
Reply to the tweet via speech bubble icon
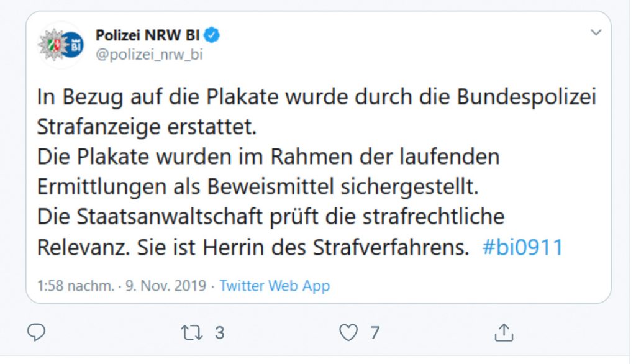[37, 333]
